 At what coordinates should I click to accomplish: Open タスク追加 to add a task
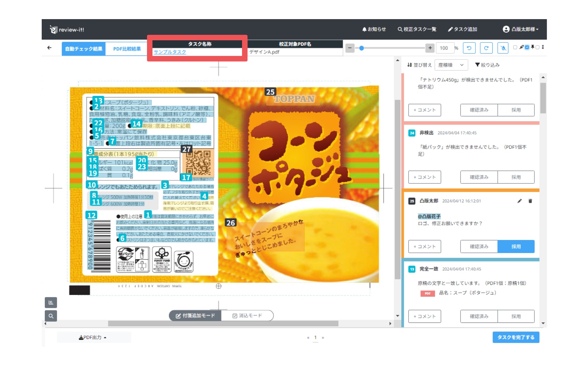coord(463,29)
